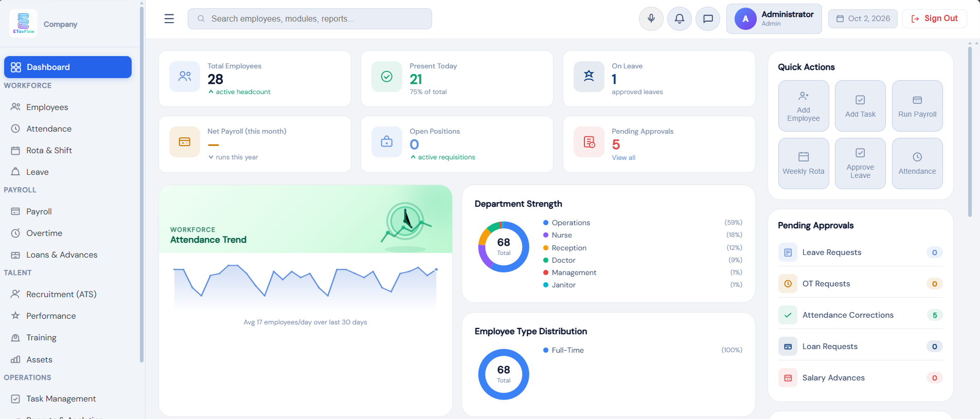
Task: Click the Add Employee quick action
Action: click(804, 106)
